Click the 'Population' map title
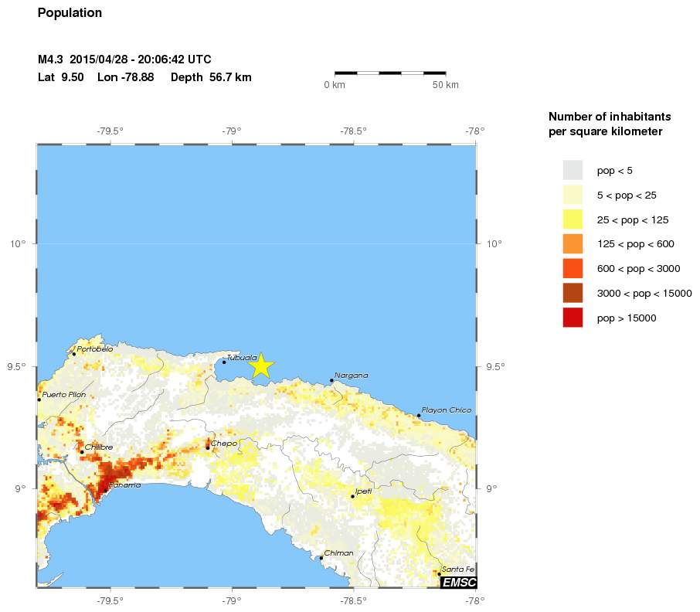 click(70, 13)
